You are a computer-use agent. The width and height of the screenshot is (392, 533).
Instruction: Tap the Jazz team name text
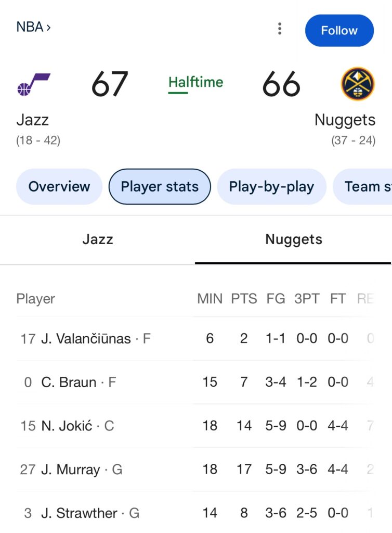(x=32, y=120)
